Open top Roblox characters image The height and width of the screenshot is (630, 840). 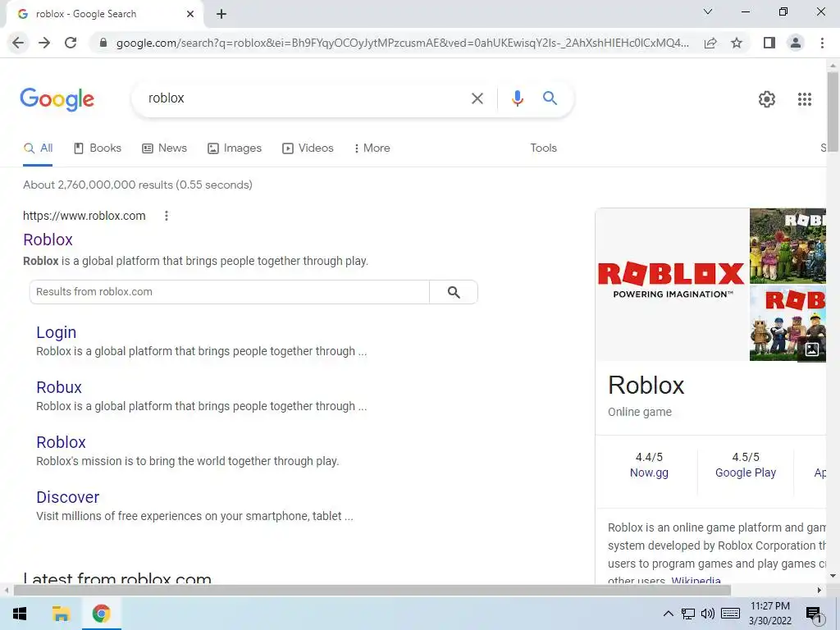point(787,246)
